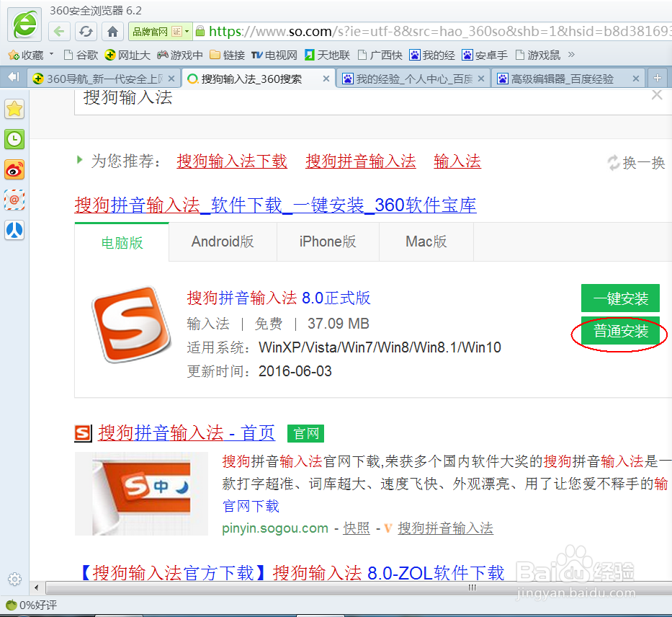
Task: Click the Sogou S software logo
Action: pyautogui.click(x=132, y=324)
